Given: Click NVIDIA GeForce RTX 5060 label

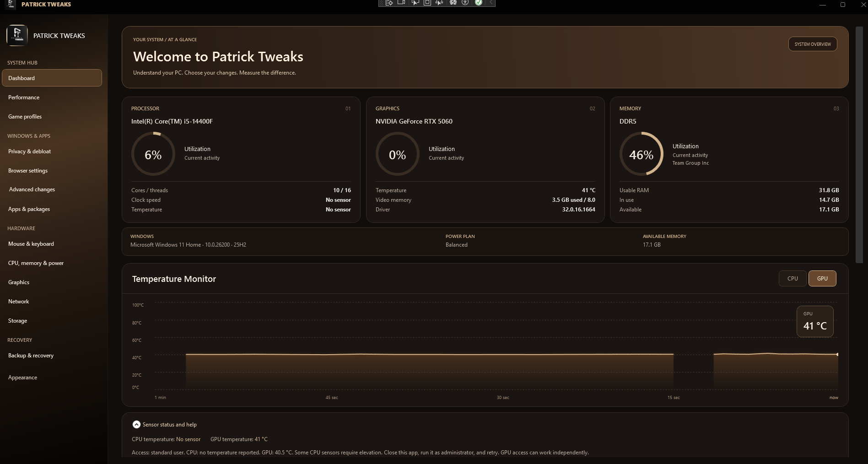Looking at the screenshot, I should 414,121.
